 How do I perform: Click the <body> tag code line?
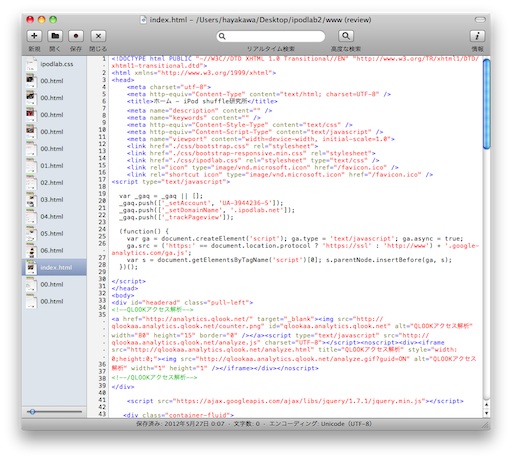pos(123,295)
